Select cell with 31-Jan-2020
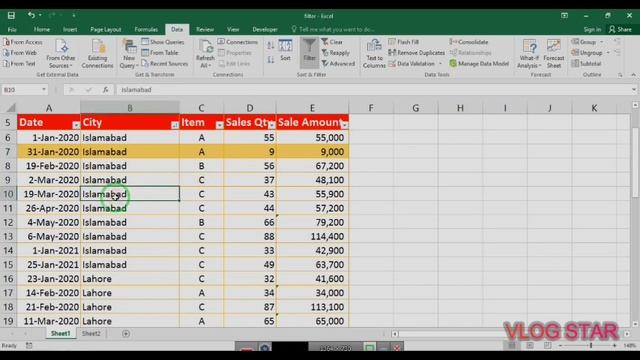 (49, 152)
